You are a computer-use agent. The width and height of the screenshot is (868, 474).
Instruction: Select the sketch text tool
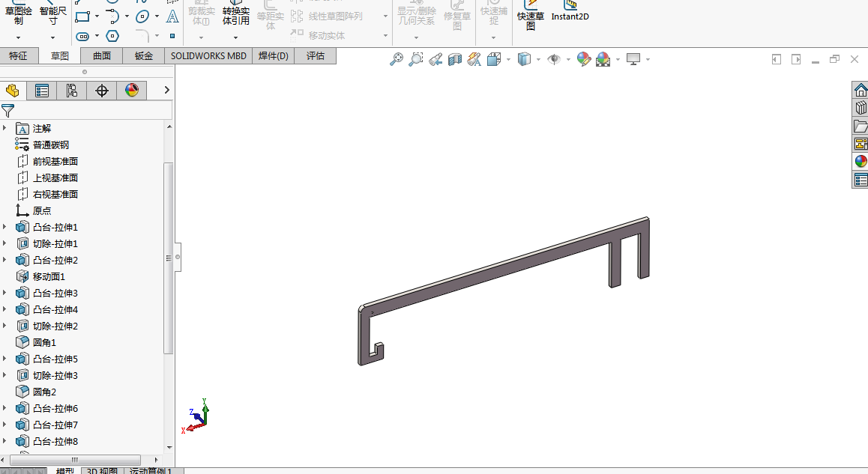(172, 16)
